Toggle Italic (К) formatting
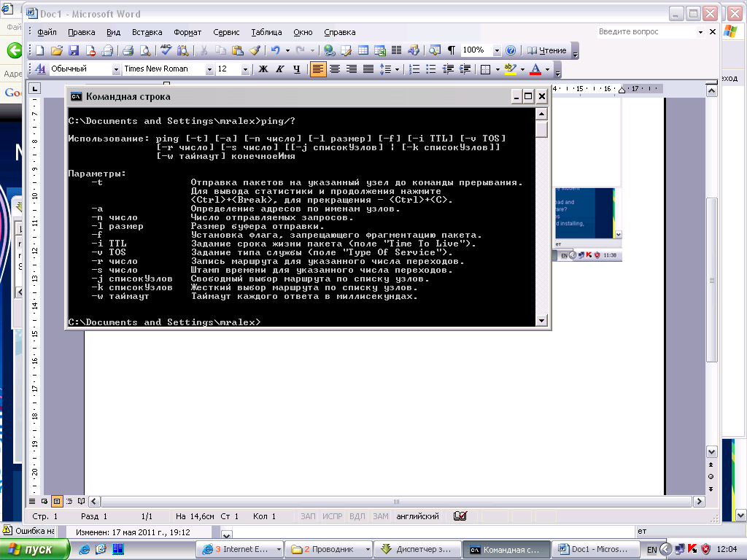 tap(280, 69)
